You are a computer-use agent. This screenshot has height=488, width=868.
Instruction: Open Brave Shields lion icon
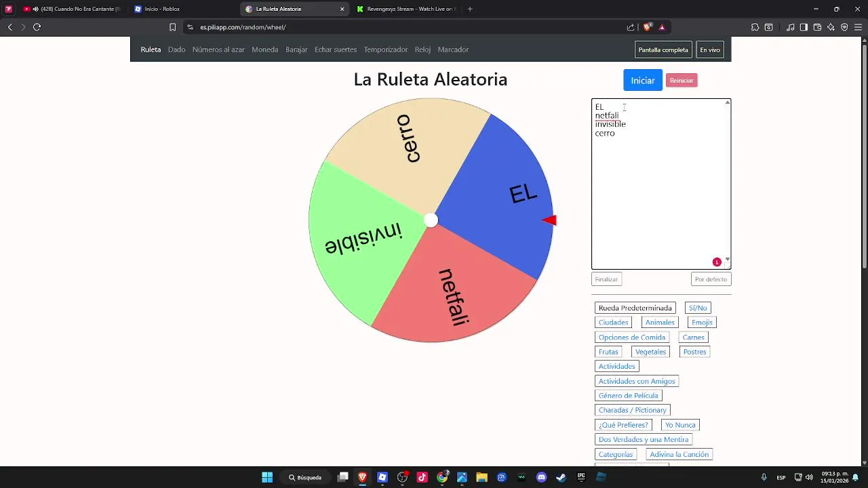(647, 27)
